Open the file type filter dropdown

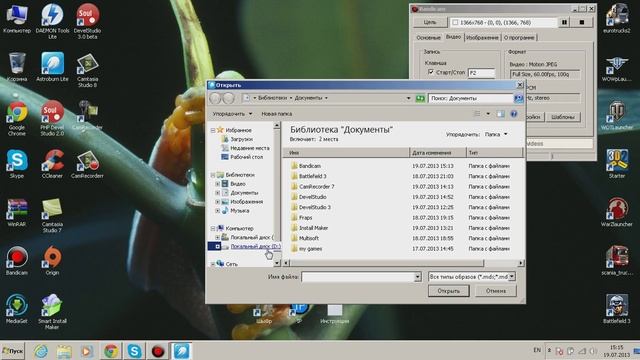tap(512, 277)
